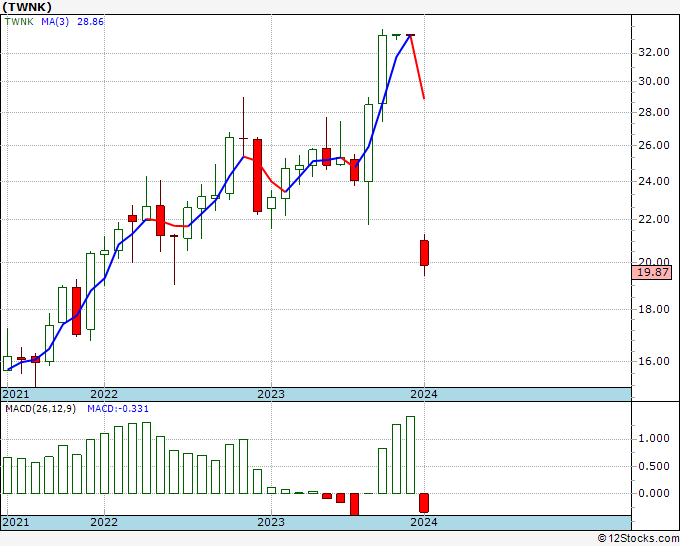Viewport: 680px width, 546px height.
Task: Click the red descending moving average segment
Action: 418,67
